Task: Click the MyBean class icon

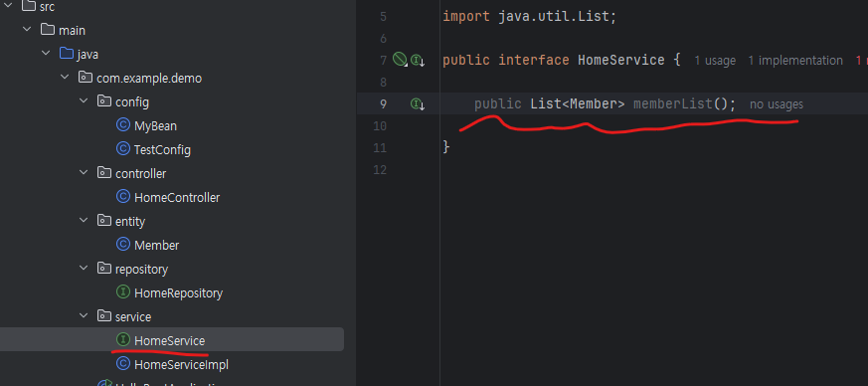Action: click(123, 125)
